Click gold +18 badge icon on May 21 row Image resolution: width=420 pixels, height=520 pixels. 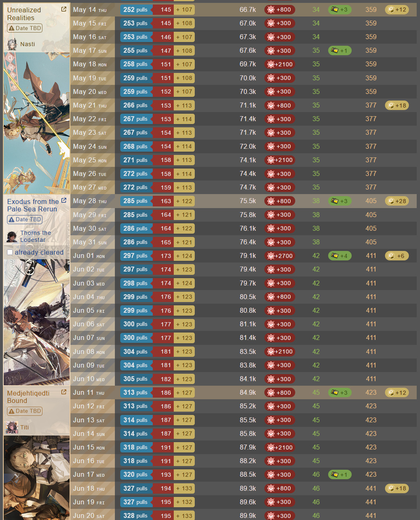391,105
